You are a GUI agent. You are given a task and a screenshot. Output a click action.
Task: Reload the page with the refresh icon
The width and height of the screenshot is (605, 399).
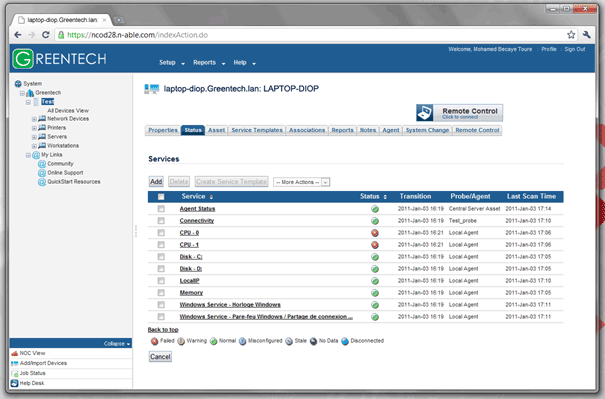46,35
